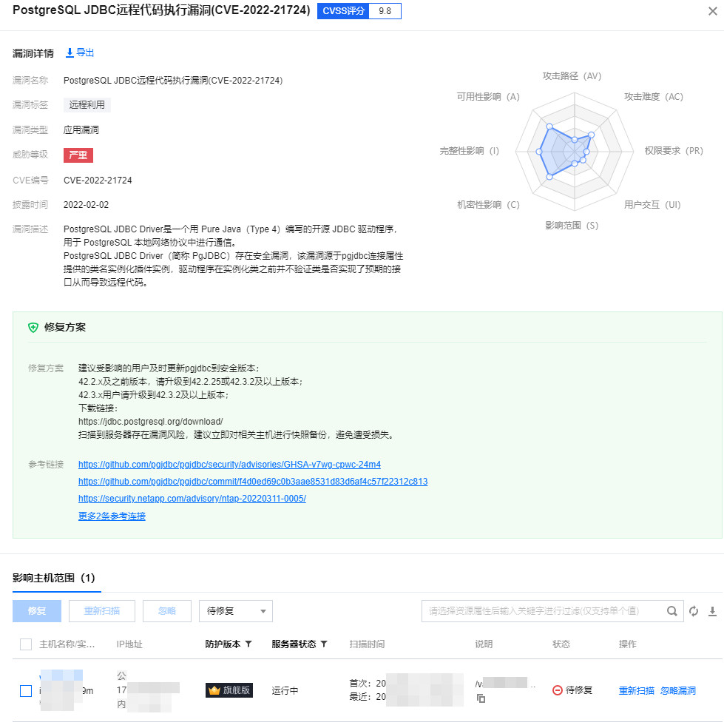Viewport: 724px width, 728px height.
Task: Open the 服务器状态 column filter
Action: tap(324, 644)
